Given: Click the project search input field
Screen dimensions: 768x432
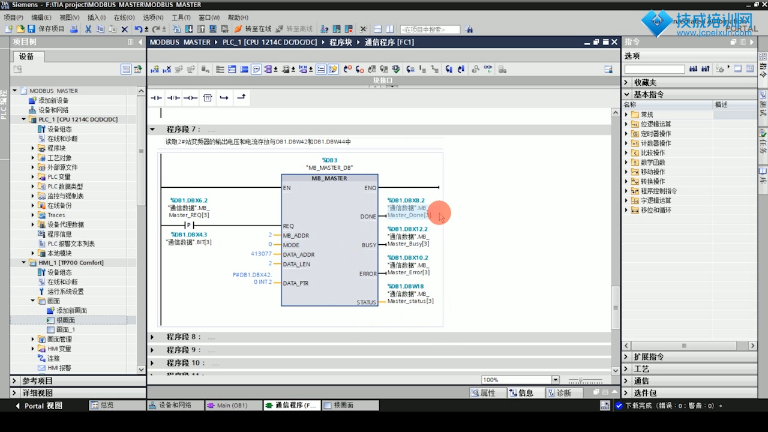Looking at the screenshot, I should click(x=430, y=29).
